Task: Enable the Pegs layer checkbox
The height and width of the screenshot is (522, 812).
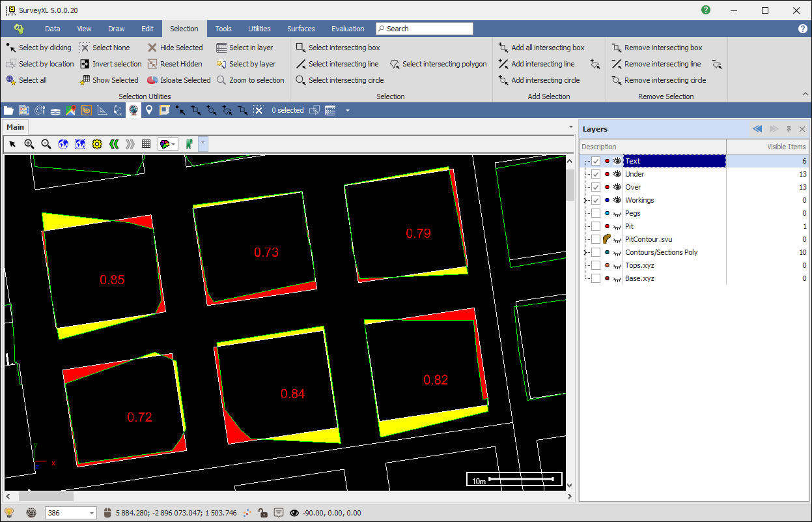Action: click(x=595, y=213)
